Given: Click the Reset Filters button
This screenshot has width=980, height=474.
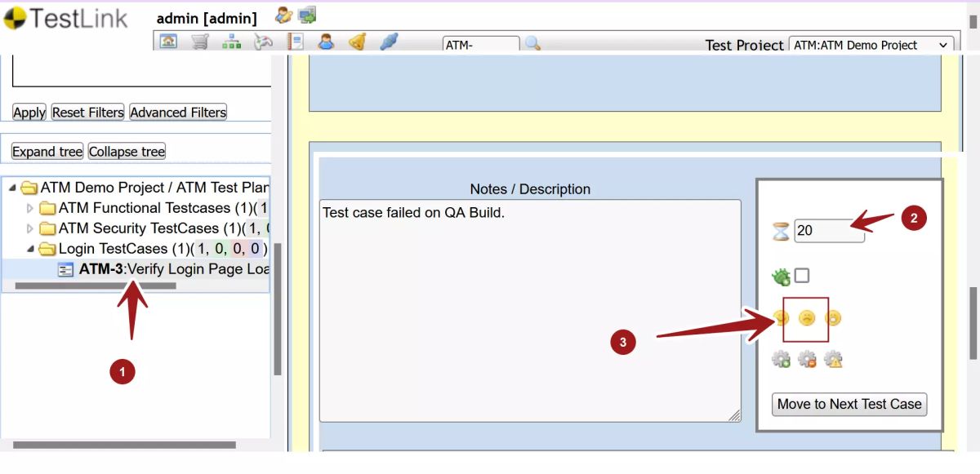Looking at the screenshot, I should pyautogui.click(x=88, y=113).
